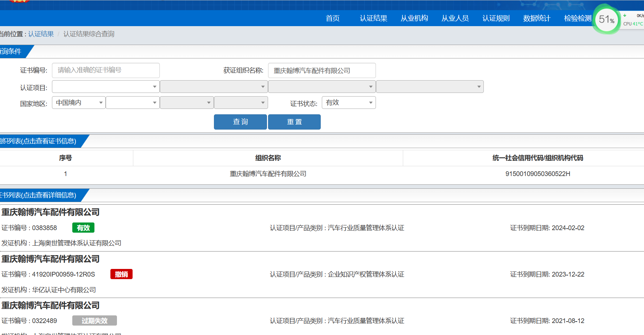Screen dimensions: 644x335
Task: Select organization row 重庆翰博汽车配件有限公司 in table
Action: [268, 174]
